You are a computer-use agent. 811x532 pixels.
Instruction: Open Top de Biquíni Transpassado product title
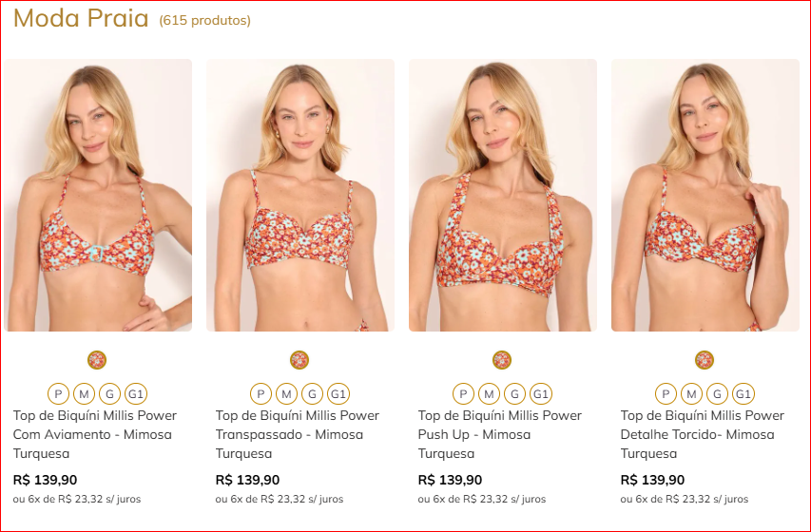(x=298, y=434)
